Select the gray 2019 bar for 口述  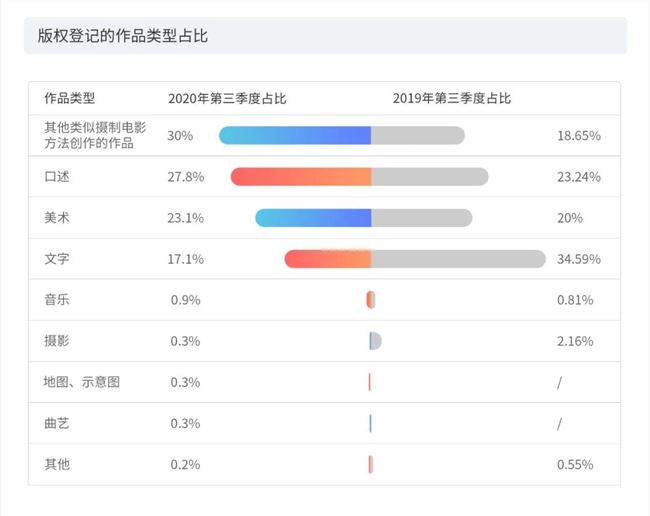coord(429,177)
